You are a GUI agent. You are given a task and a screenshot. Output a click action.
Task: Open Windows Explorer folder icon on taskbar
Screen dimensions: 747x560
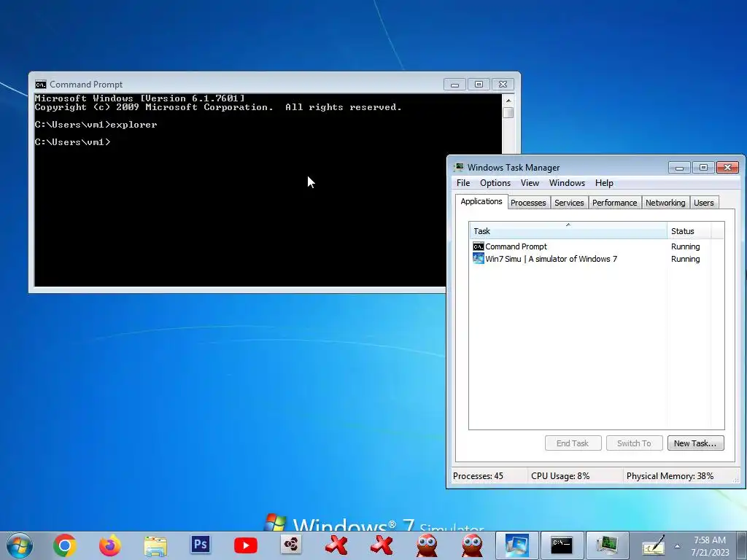click(x=155, y=545)
